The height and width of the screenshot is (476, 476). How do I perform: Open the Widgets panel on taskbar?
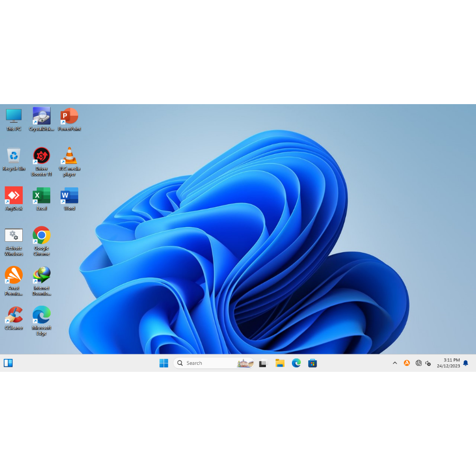[8, 363]
